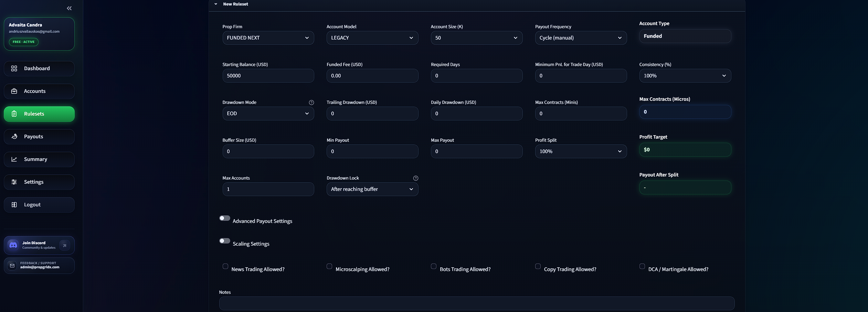Open Summary menu item
Viewport: 868px width, 312px height.
tap(39, 159)
